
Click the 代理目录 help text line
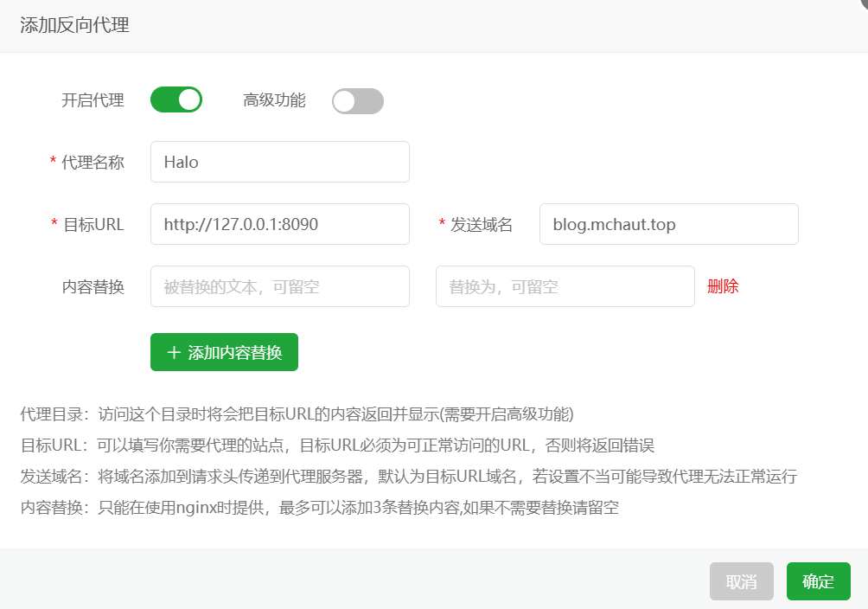[297, 414]
